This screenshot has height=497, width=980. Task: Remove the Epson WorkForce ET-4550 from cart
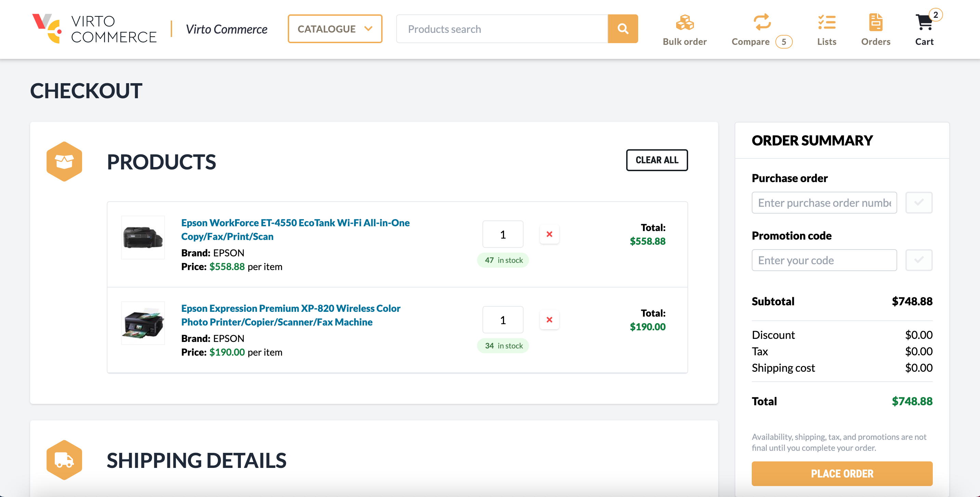point(549,234)
